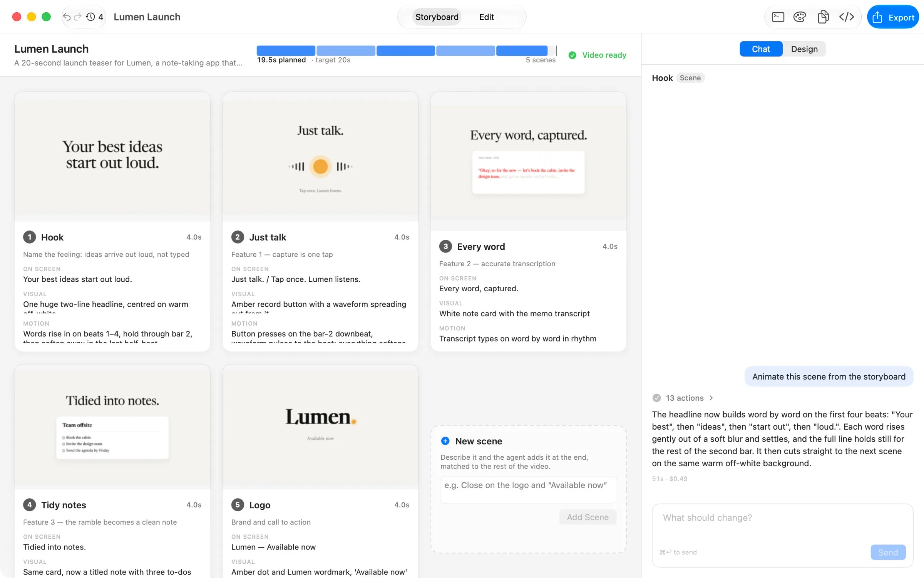This screenshot has height=578, width=924.
Task: Click the '13 actions' label
Action: click(x=685, y=398)
